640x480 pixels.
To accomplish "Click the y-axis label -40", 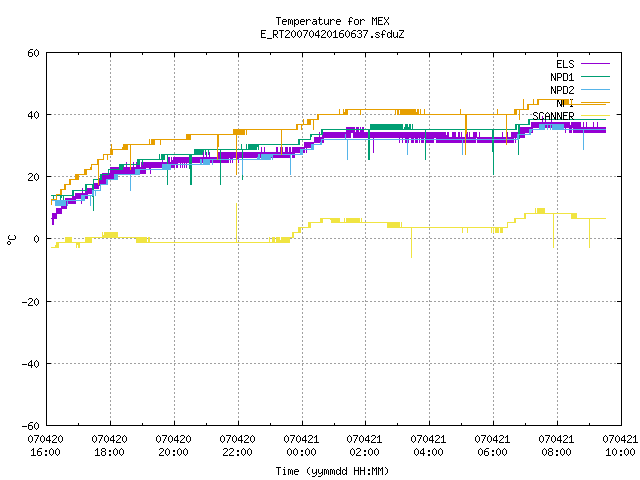I will pos(31,364).
